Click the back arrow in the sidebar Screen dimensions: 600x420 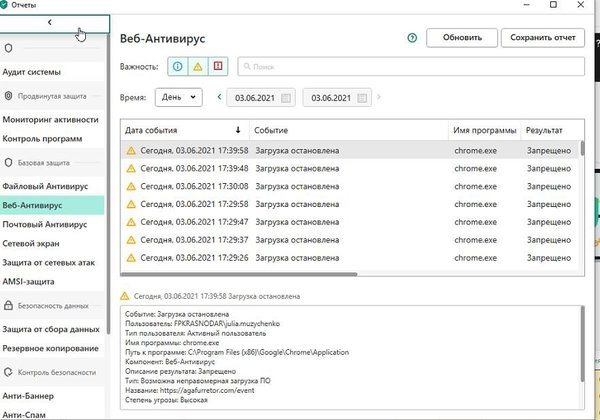[x=51, y=21]
